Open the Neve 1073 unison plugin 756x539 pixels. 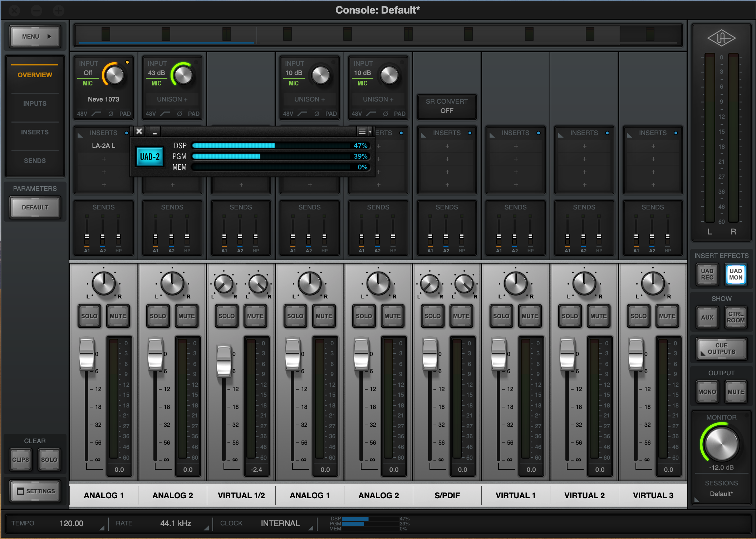(x=103, y=99)
